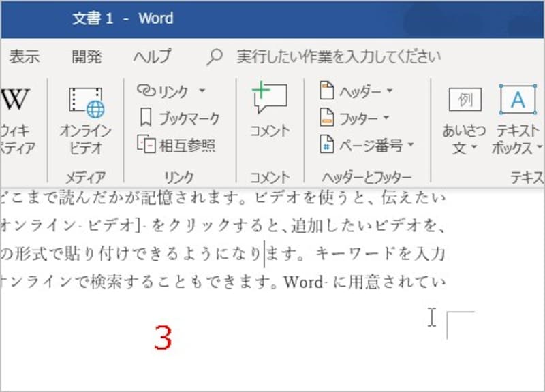Click the 文書 1 - Word title text

click(123, 18)
